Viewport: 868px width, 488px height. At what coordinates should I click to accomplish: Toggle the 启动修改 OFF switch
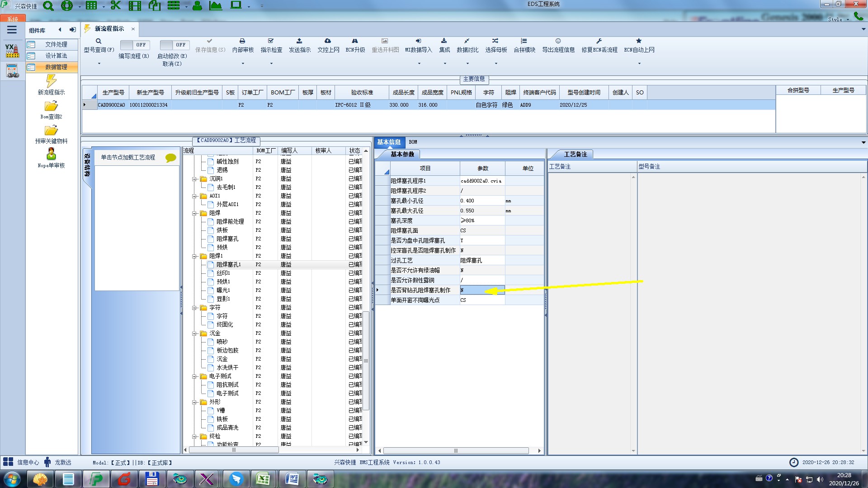point(175,45)
